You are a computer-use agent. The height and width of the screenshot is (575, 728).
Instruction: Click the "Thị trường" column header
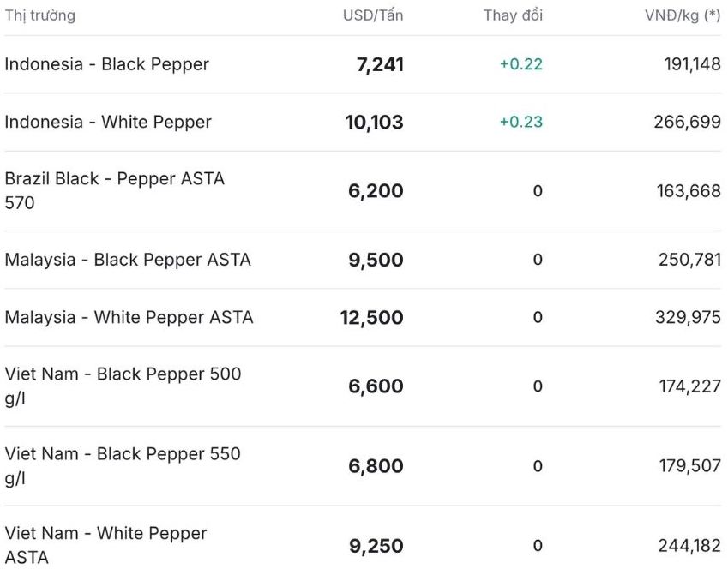[39, 15]
